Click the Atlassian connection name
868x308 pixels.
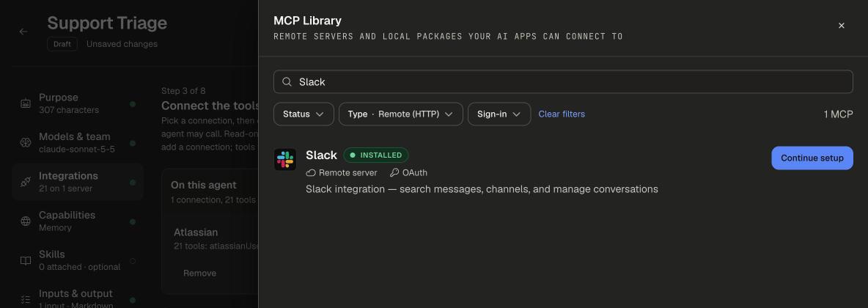(196, 232)
